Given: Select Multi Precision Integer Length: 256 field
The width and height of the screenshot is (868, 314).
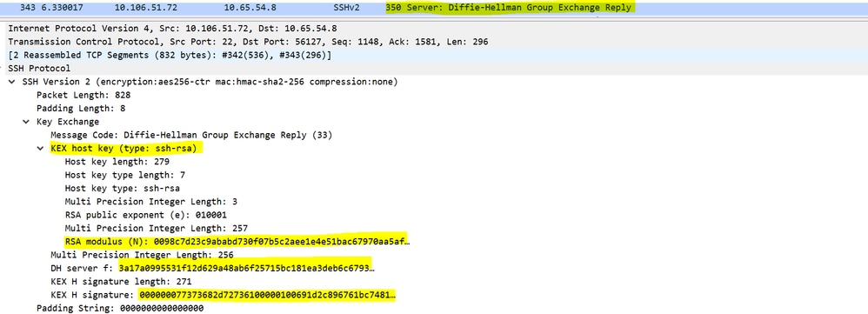Looking at the screenshot, I should tap(142, 255).
